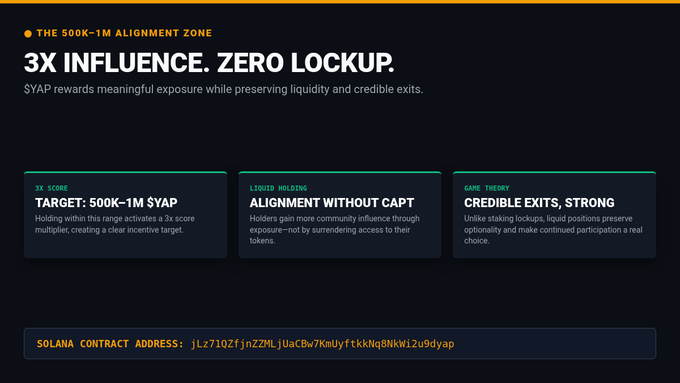Screen dimensions: 680x383
Task: Click the orange dot before the alignment zone label
Action: pyautogui.click(x=28, y=34)
